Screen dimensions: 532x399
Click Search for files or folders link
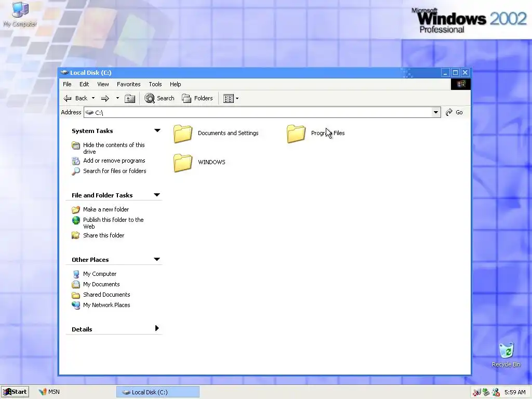(x=115, y=171)
